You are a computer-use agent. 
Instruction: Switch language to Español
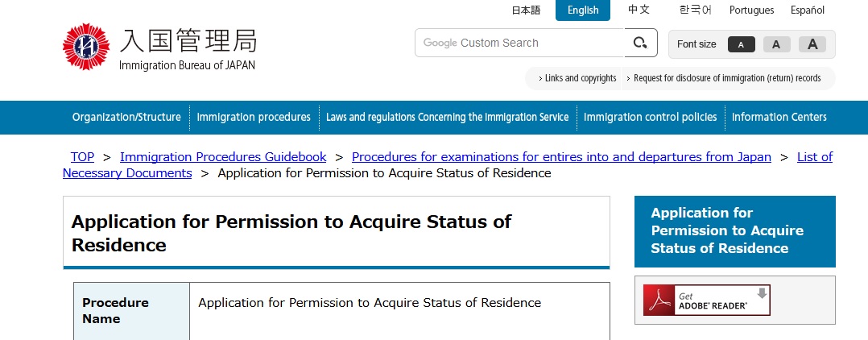807,10
